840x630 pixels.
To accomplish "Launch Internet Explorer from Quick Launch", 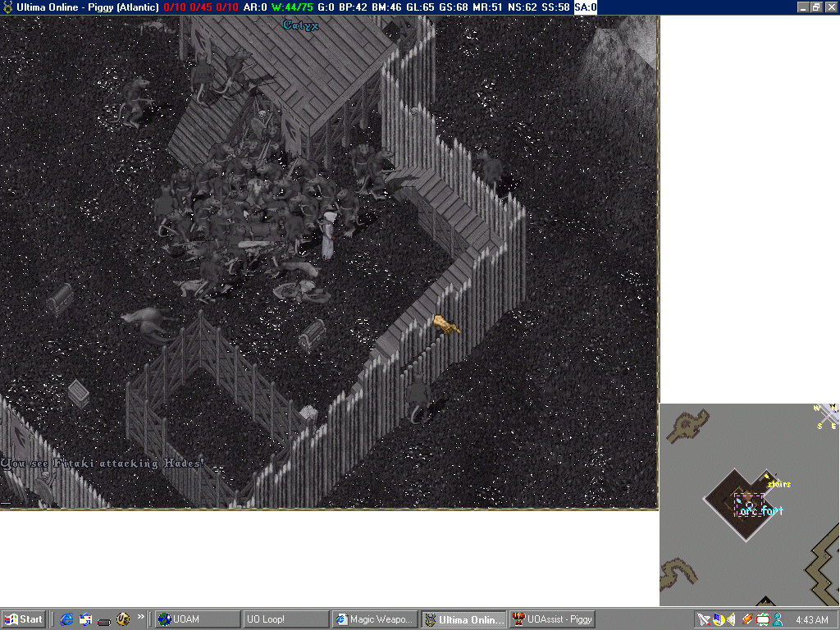I will (66, 619).
